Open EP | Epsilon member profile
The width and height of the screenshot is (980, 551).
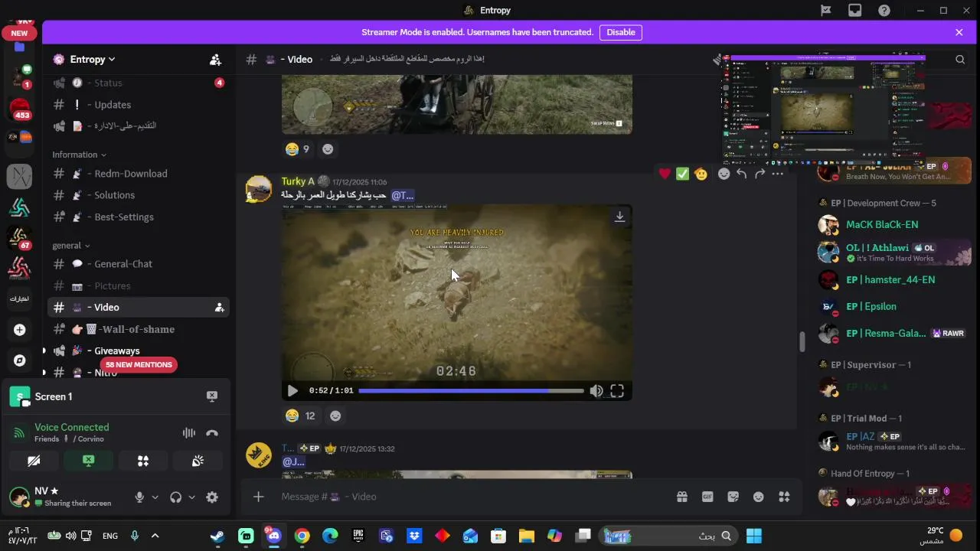tap(894, 307)
